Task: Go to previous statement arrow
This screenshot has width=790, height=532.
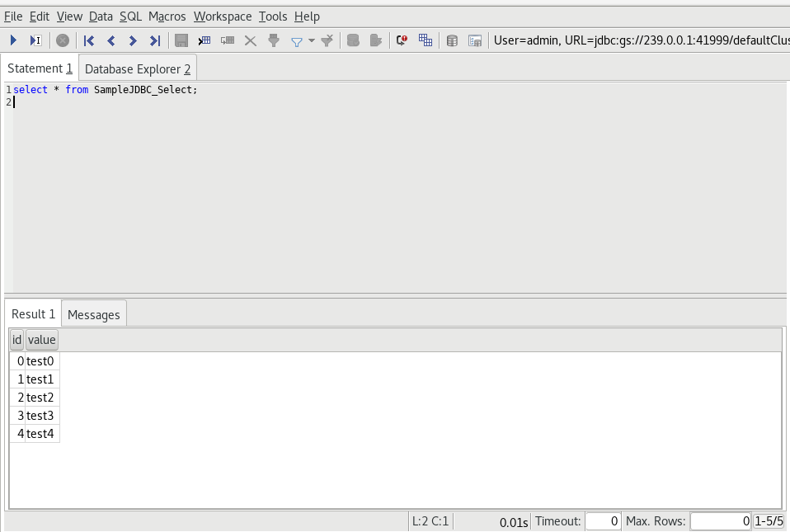Action: [x=111, y=40]
